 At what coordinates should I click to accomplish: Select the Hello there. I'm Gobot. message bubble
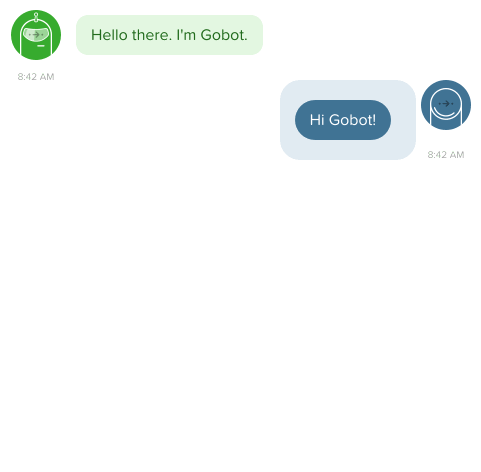tap(169, 35)
